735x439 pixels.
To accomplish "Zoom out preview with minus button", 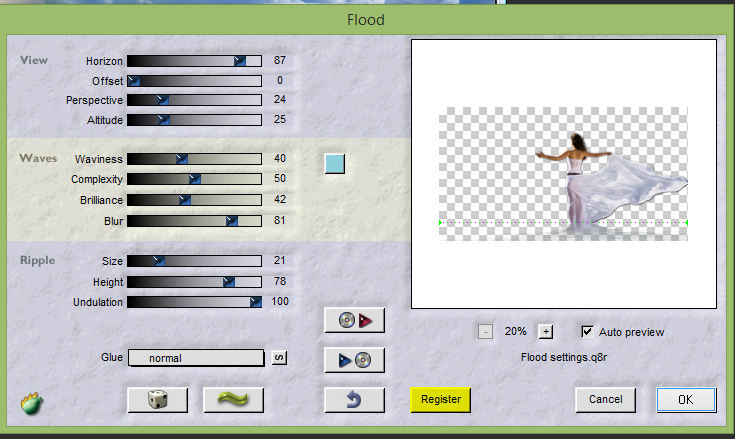I will (x=485, y=332).
